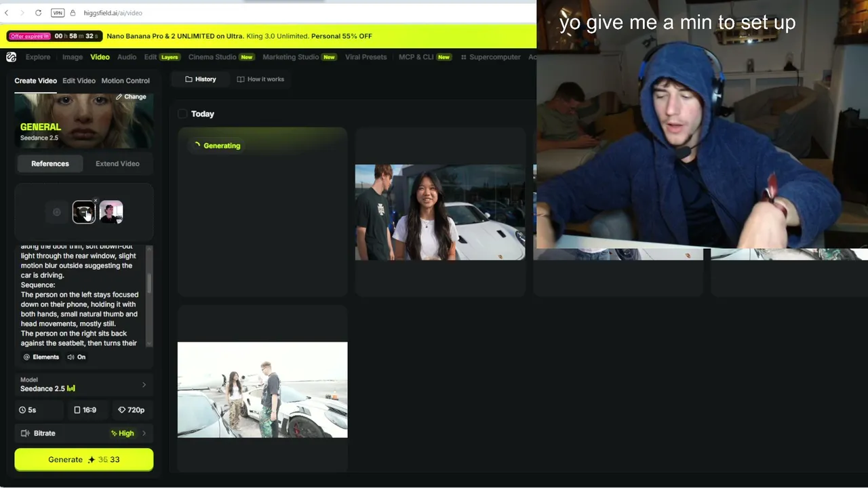
Task: Open the video of smiling woman by white car
Action: 440,212
